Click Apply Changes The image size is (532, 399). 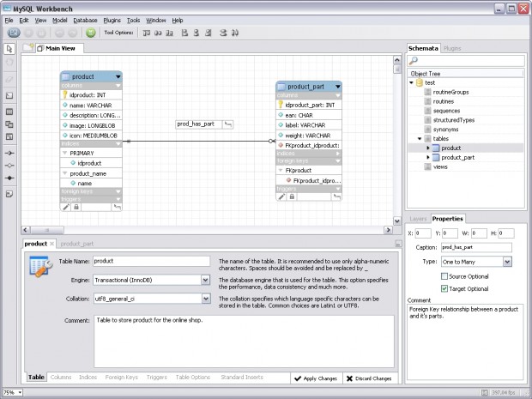[x=316, y=378]
